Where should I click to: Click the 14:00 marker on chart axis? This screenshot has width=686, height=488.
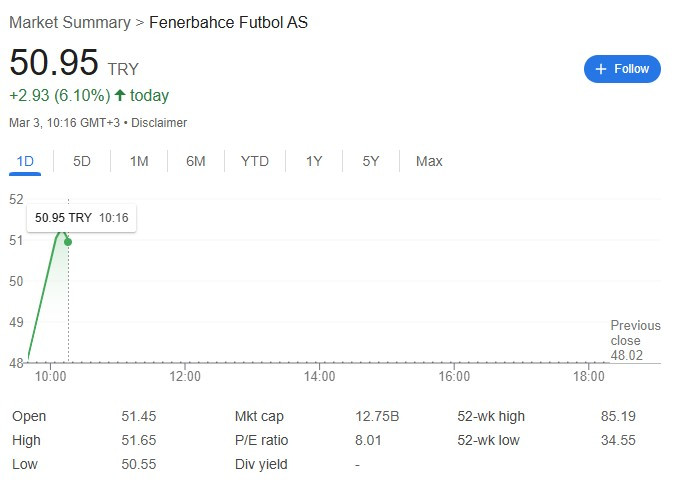coord(319,376)
